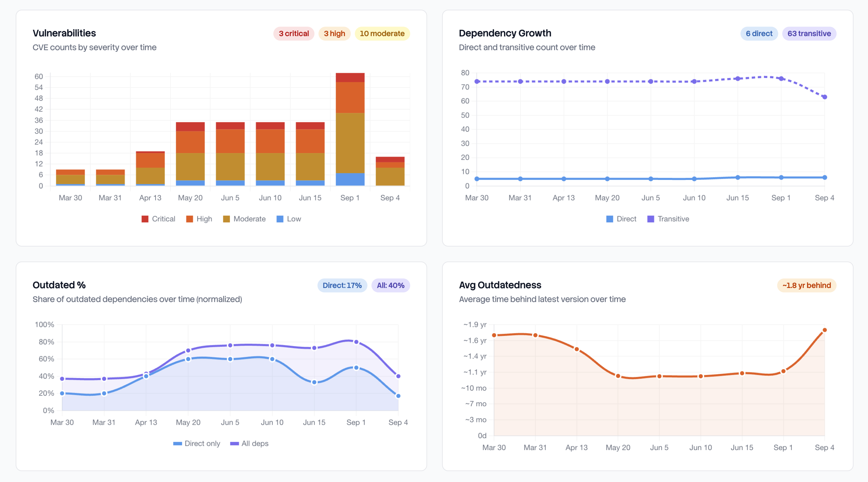Click the Jun 15 Direct only point in Outdated %

(x=314, y=383)
